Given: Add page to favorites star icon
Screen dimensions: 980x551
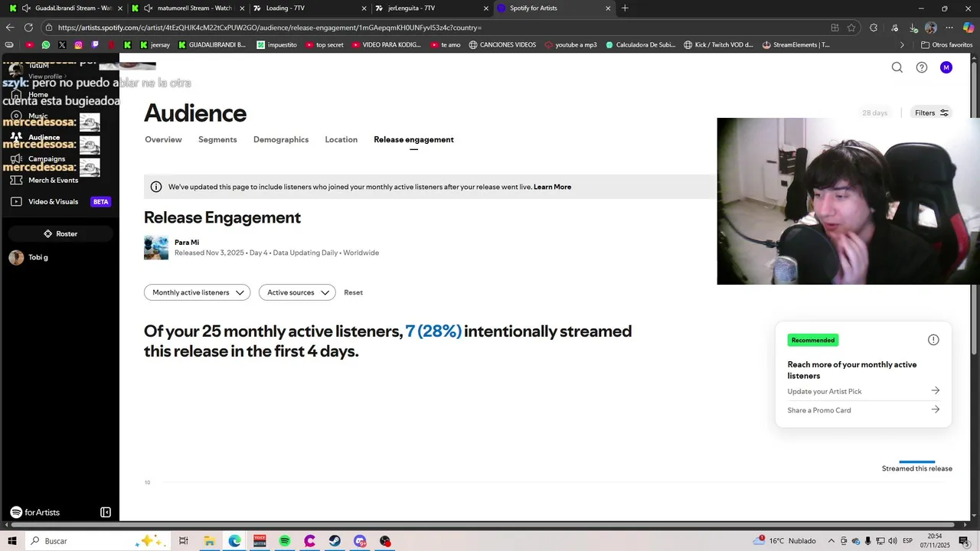Looking at the screenshot, I should pyautogui.click(x=851, y=28).
